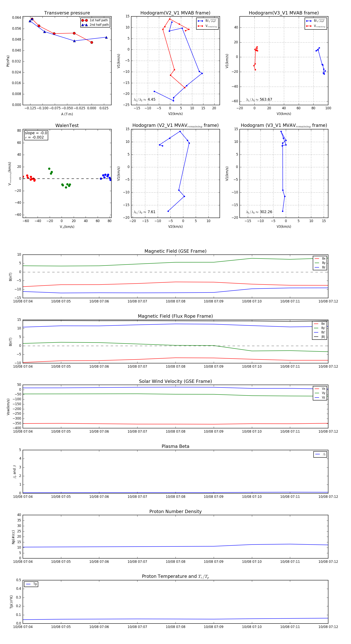The height and width of the screenshot is (644, 351).
Task: Click the 'Tp(10^6K)' y-axis label
Action: tap(11, 602)
